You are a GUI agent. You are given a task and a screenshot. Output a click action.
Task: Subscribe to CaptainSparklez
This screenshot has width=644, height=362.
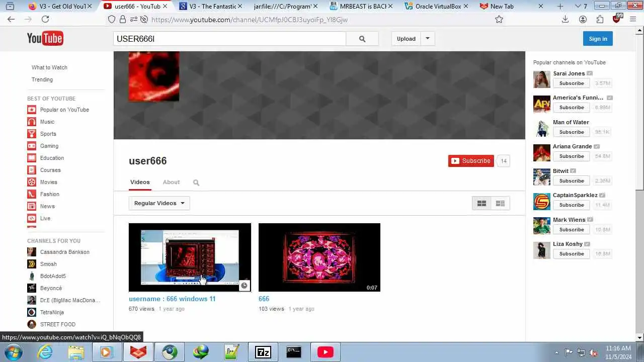click(572, 205)
